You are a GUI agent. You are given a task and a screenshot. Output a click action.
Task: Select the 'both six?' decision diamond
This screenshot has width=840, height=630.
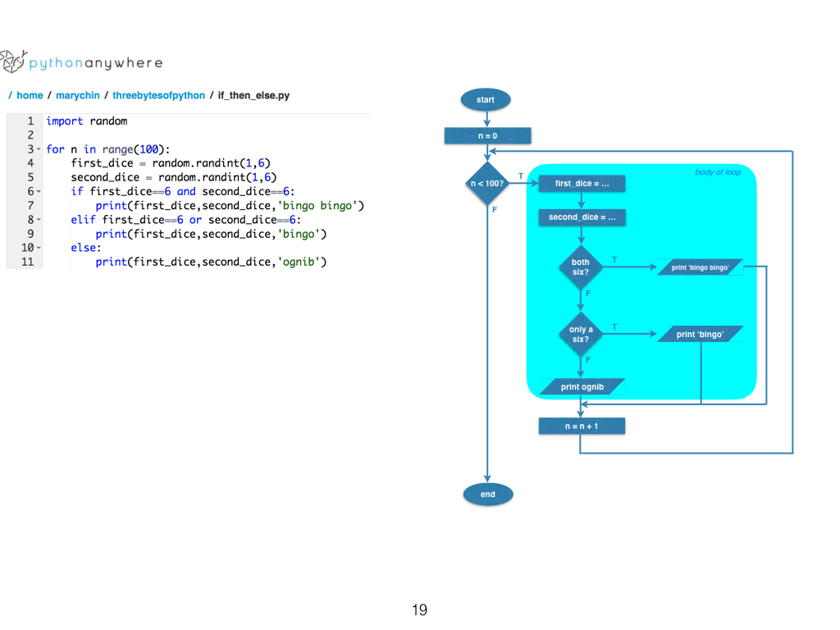580,267
